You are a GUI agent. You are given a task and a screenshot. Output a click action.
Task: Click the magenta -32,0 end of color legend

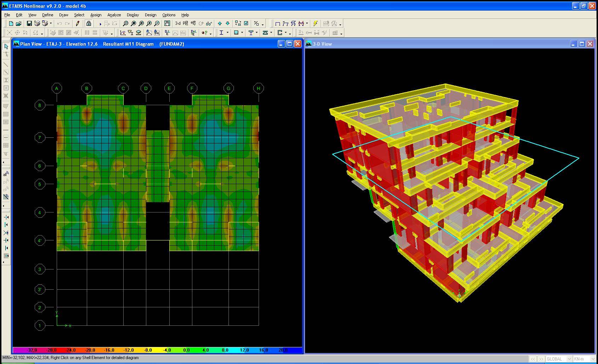pos(32,350)
